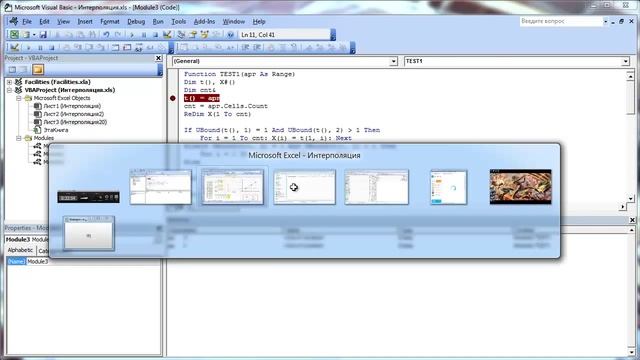Screen dimensions: 640x360
Task: Run Sub via Standard toolbar play icon
Action: [131, 35]
